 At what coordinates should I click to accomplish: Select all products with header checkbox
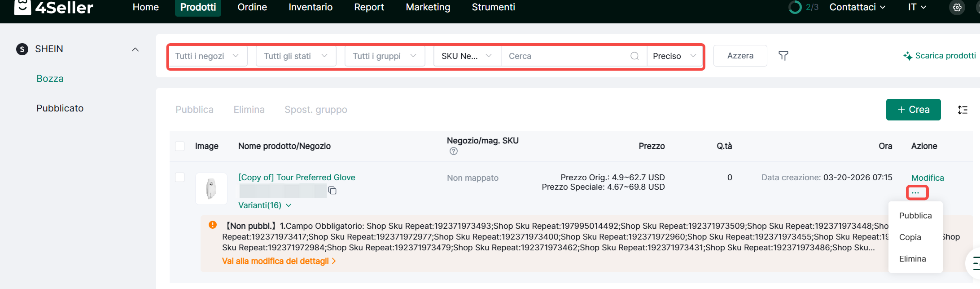(x=180, y=146)
